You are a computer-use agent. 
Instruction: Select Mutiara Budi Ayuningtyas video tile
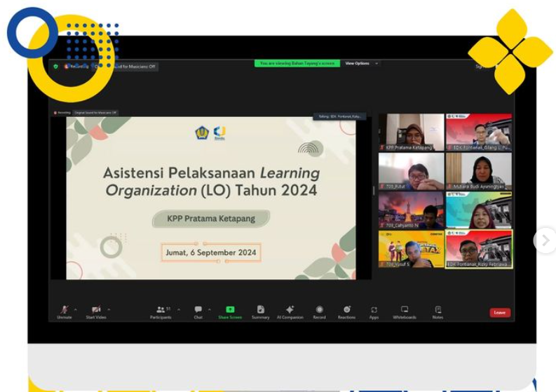pos(479,171)
